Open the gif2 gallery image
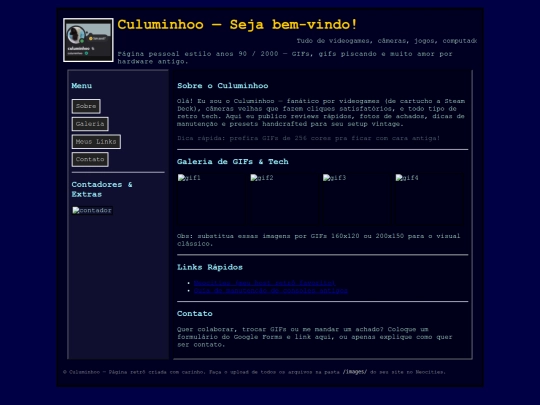The height and width of the screenshot is (405, 540). tap(284, 199)
